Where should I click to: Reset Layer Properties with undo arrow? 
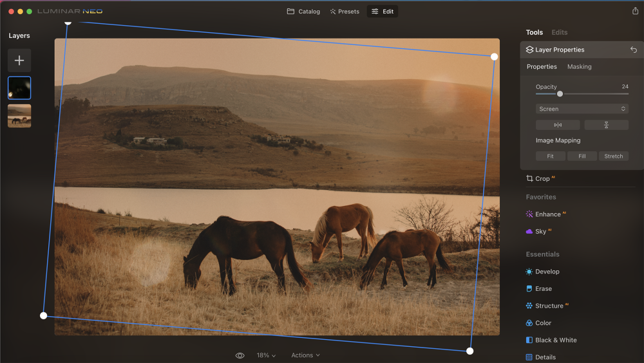pyautogui.click(x=634, y=50)
